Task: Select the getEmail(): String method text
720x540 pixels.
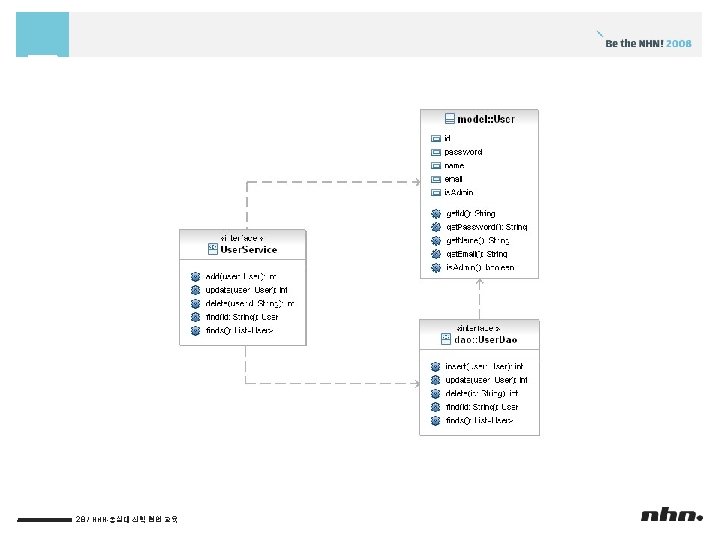Action: coord(477,254)
